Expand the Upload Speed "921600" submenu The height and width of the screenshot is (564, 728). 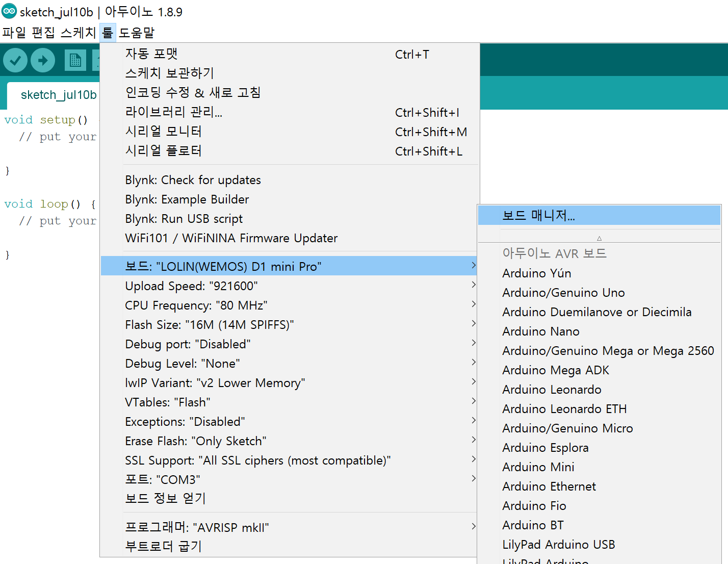click(x=289, y=286)
